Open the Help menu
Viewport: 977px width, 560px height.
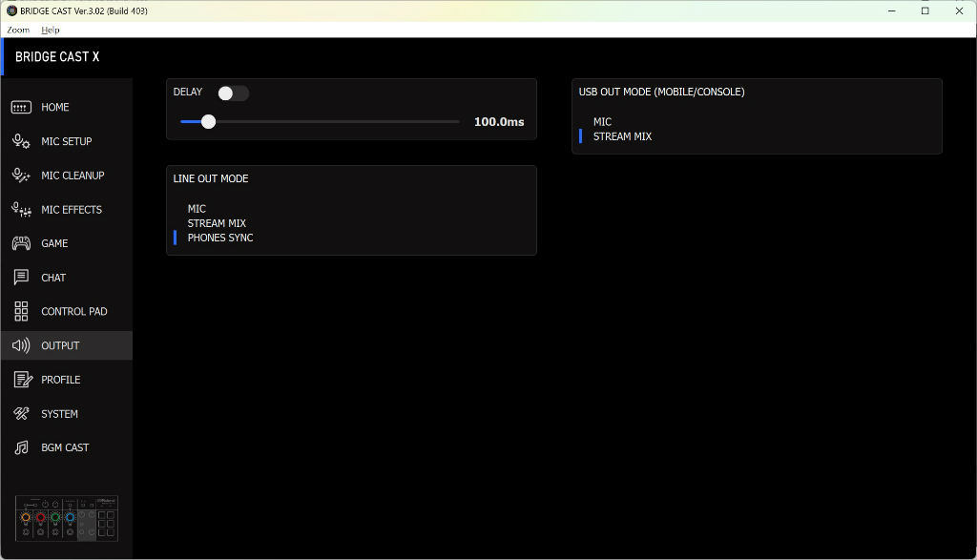pyautogui.click(x=51, y=30)
